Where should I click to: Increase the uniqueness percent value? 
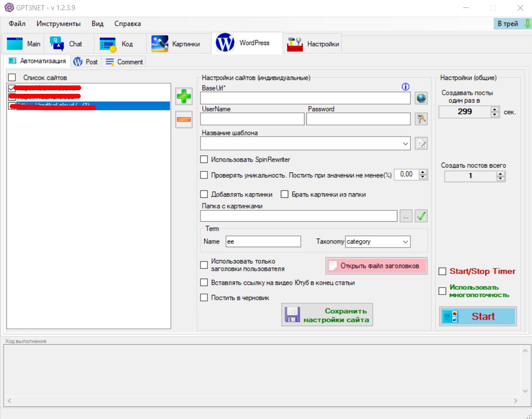[x=422, y=172]
